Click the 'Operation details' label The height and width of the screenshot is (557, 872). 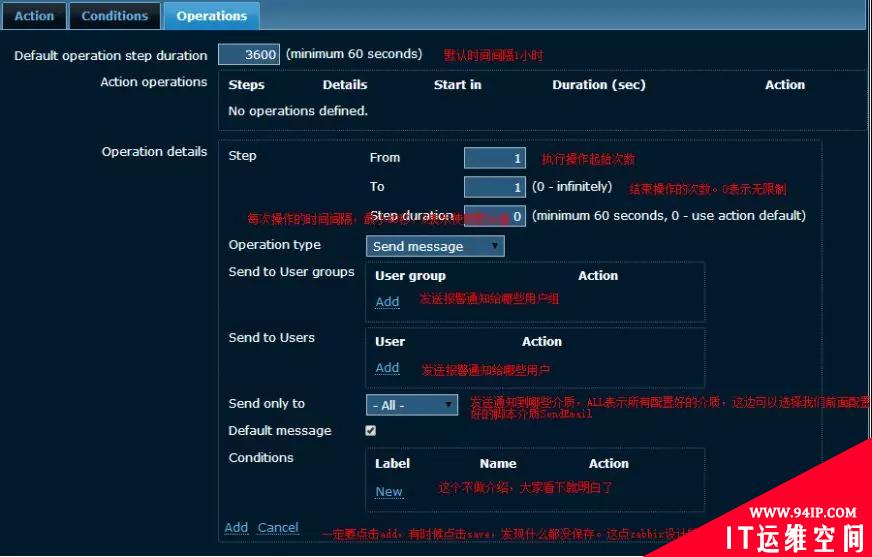click(x=154, y=152)
